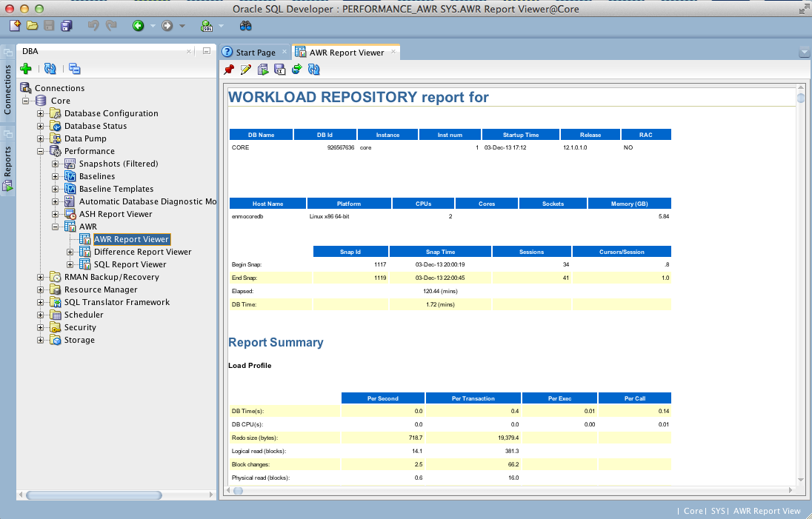Expand the Data Pump node
Image resolution: width=812 pixels, height=519 pixels.
point(41,138)
